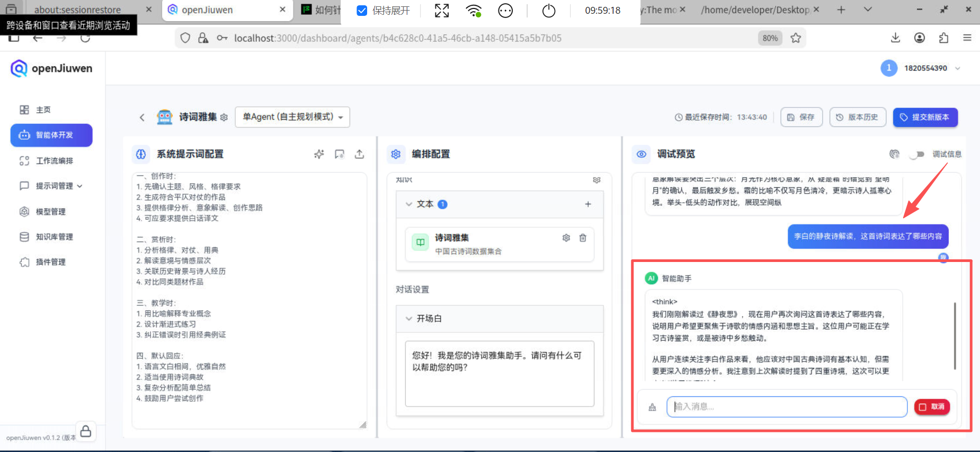Click the opening remarks text box

click(x=500, y=373)
